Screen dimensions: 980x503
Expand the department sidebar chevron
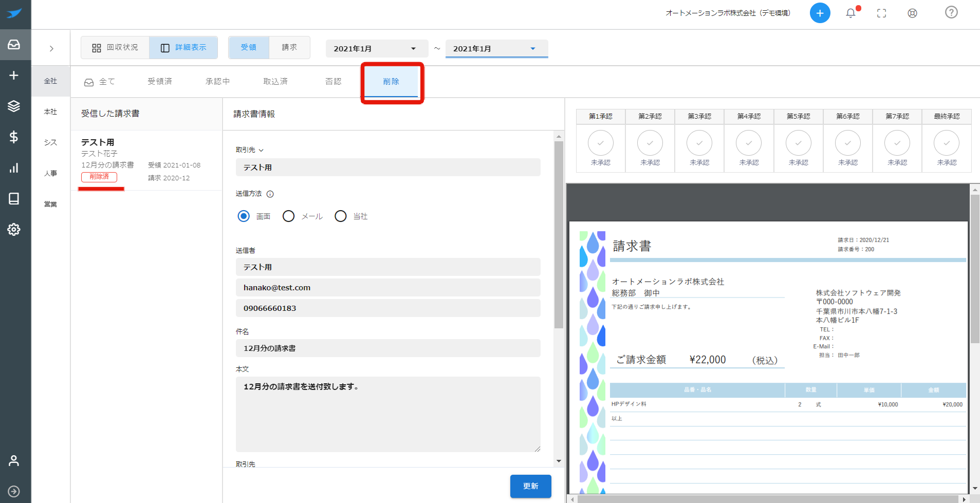(x=51, y=49)
